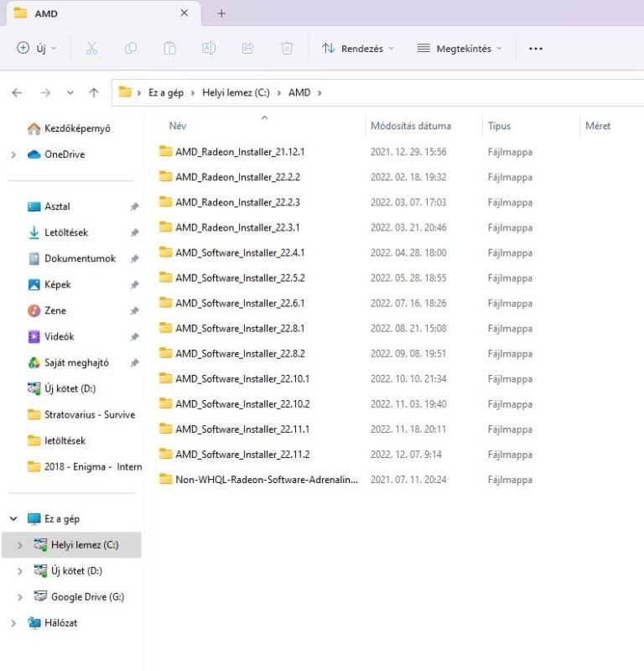Screen dimensions: 644x671
Task: Expand Google Drive (G:) tree chevron
Action: click(19, 597)
